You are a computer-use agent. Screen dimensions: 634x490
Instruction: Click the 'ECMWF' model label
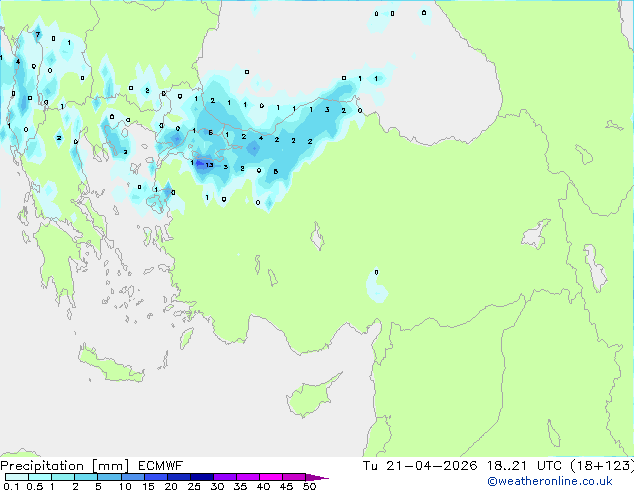click(161, 465)
